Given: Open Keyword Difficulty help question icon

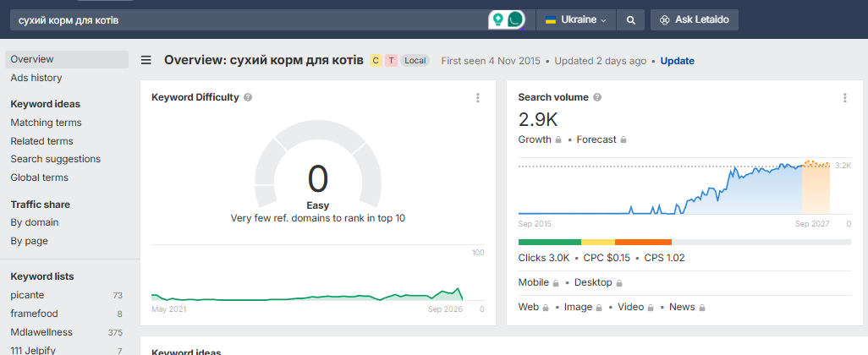Looking at the screenshot, I should click(x=248, y=97).
